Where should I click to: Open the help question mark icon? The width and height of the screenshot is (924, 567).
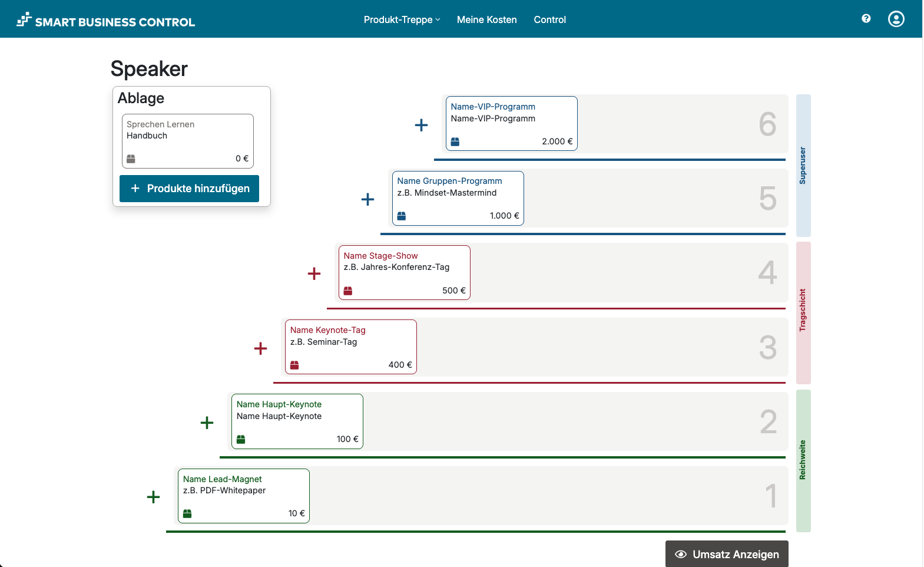coord(866,19)
